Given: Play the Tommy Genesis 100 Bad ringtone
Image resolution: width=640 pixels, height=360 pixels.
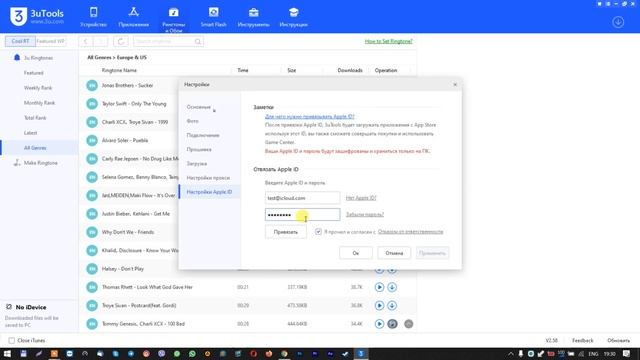Looking at the screenshot, I should tap(379, 324).
